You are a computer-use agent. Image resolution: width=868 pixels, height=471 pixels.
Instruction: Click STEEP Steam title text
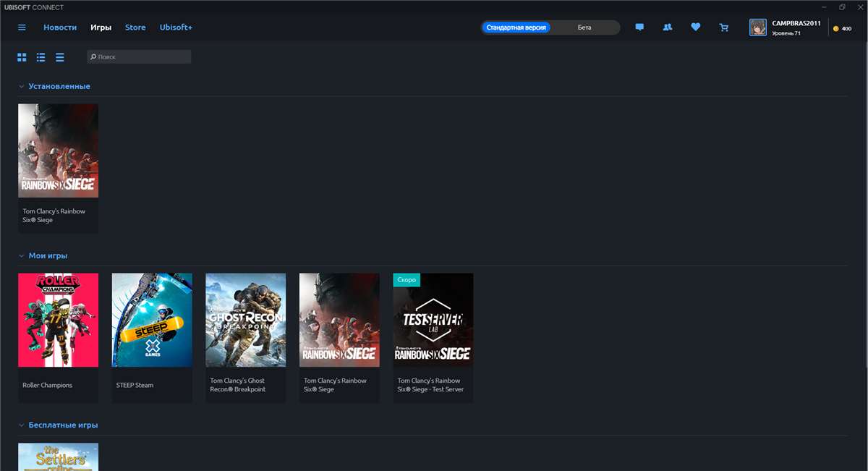click(135, 385)
